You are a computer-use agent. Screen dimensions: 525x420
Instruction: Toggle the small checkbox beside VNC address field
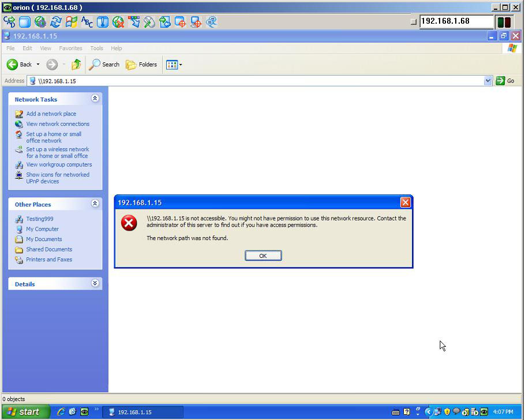[414, 22]
